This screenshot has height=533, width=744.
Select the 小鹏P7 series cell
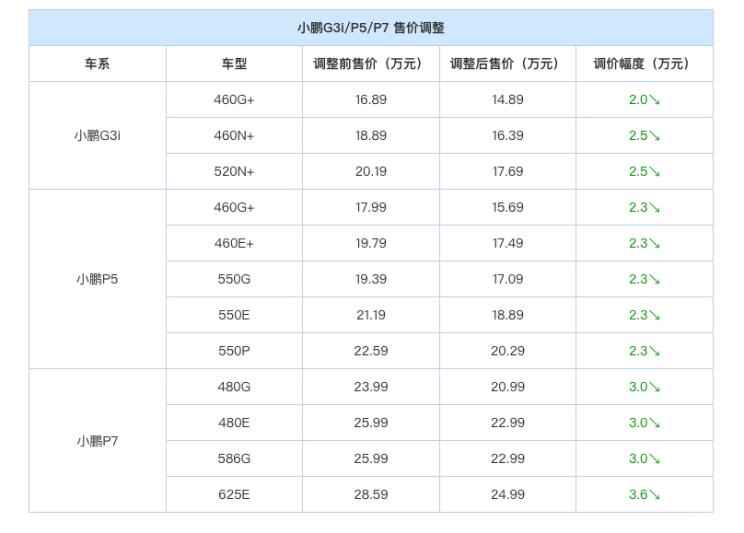[x=97, y=441]
